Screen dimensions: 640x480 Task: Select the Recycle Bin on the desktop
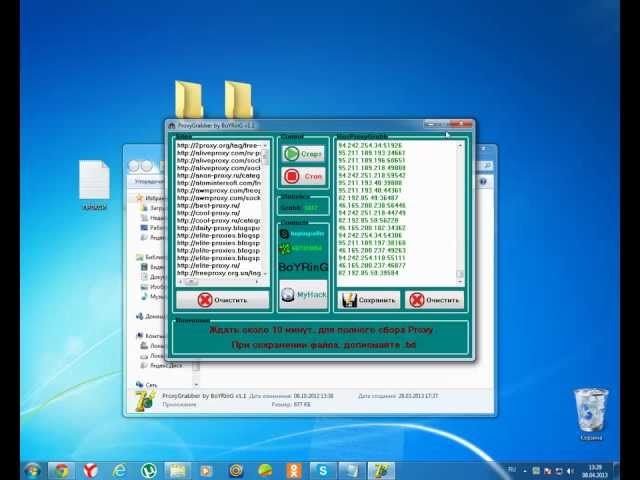[591, 414]
